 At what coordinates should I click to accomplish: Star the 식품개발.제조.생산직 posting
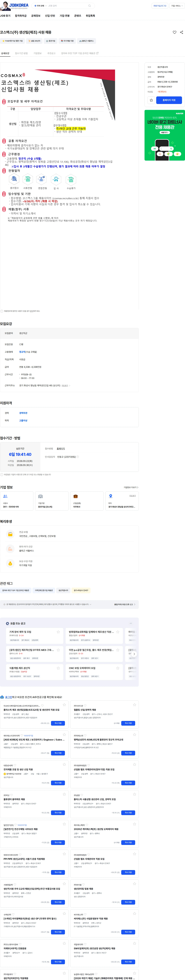[x=58, y=668]
